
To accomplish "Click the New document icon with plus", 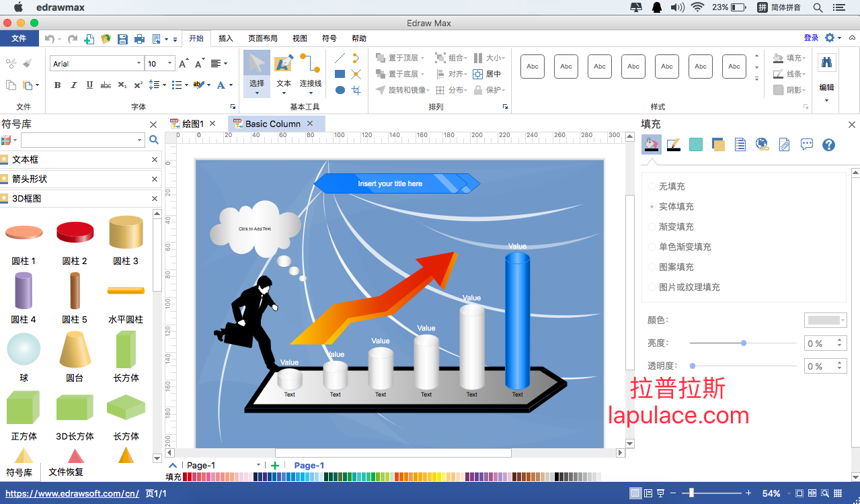I will coord(89,39).
